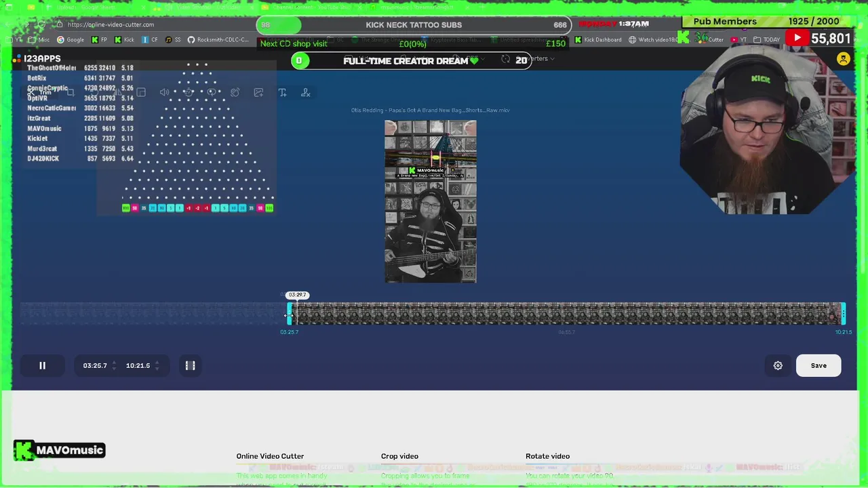Image resolution: width=868 pixels, height=488 pixels.
Task: Click the browser address bar URL
Action: [111, 24]
